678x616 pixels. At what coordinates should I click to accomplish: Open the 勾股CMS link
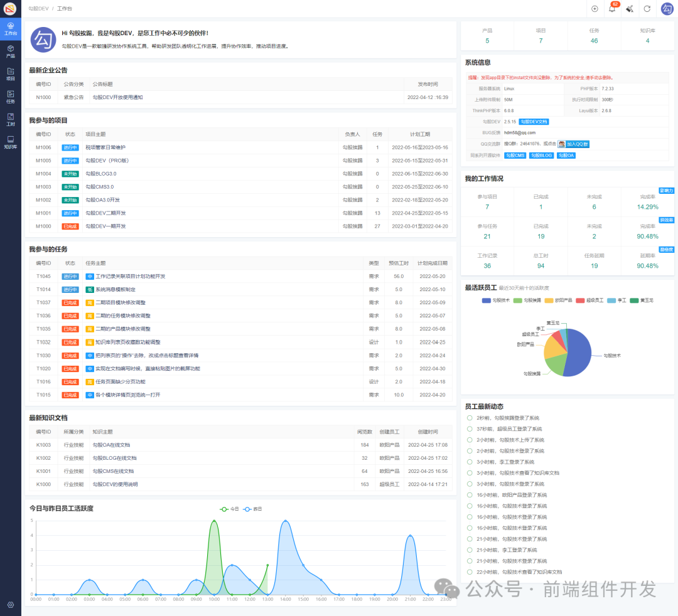[x=515, y=156]
